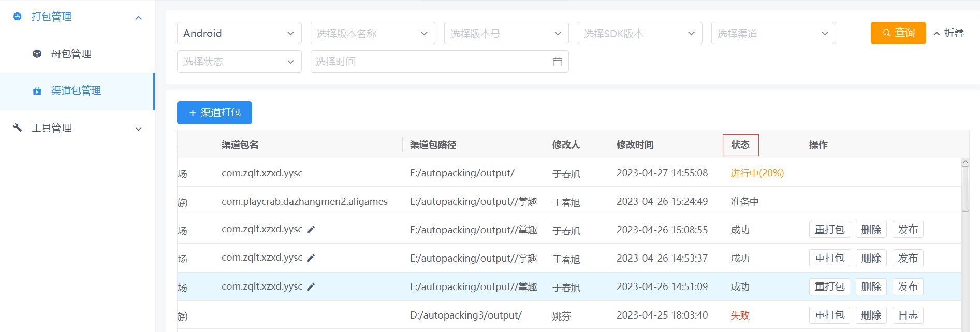Click the 母包管理 cube icon
This screenshot has width=980, height=332.
click(37, 54)
